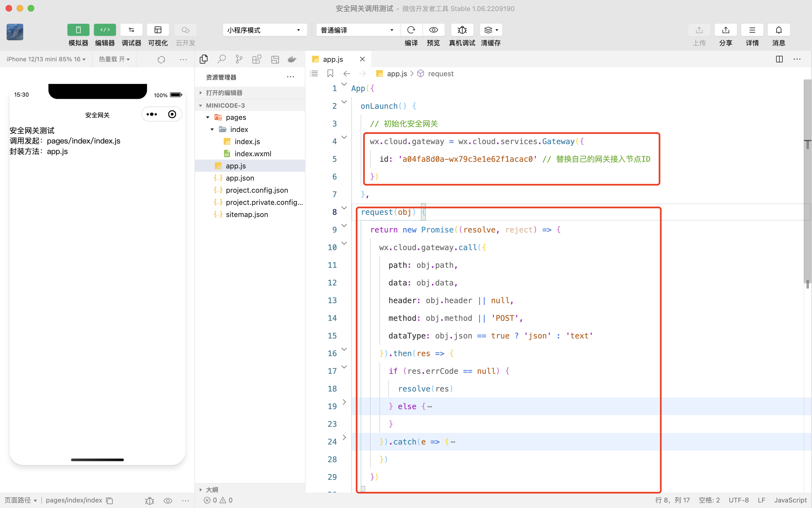Image resolution: width=812 pixels, height=508 pixels.
Task: Open the normal compile (普通编译) dropdown
Action: 357,30
